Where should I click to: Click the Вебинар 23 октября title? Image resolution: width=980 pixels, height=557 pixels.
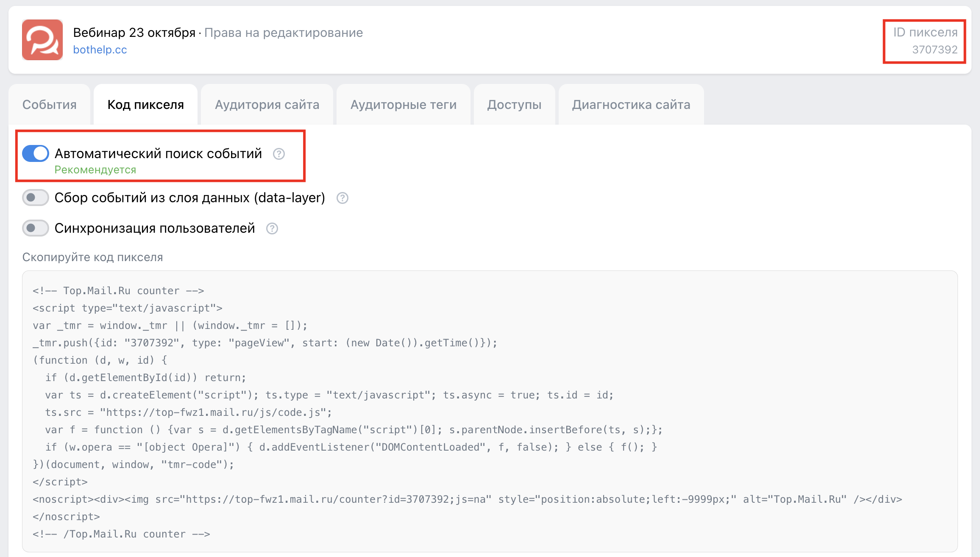pos(134,33)
